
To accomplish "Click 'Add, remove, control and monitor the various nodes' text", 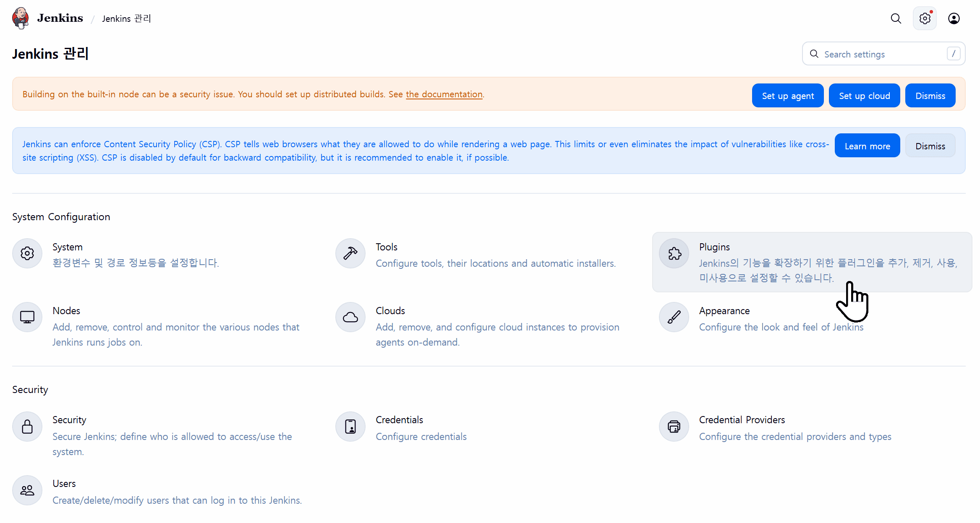I will [x=176, y=335].
